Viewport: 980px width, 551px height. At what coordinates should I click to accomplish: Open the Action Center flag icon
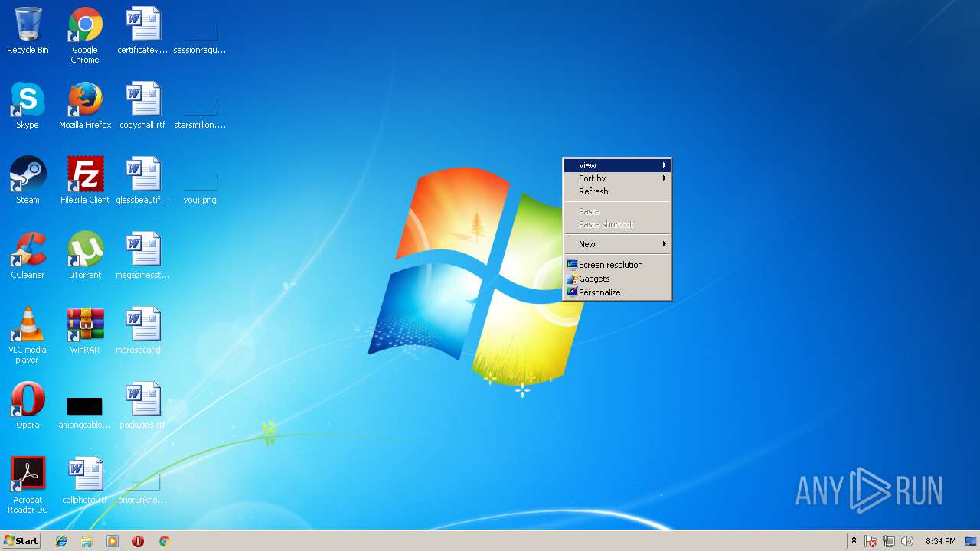(871, 541)
